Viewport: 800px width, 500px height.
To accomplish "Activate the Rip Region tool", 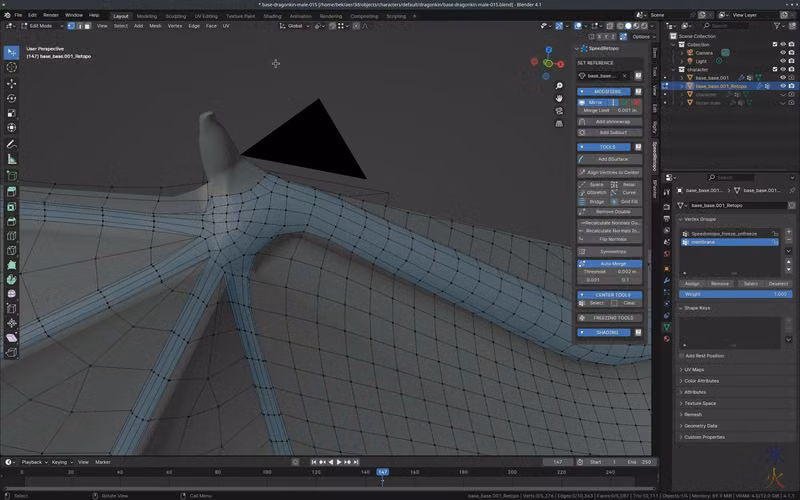I will (x=11, y=353).
